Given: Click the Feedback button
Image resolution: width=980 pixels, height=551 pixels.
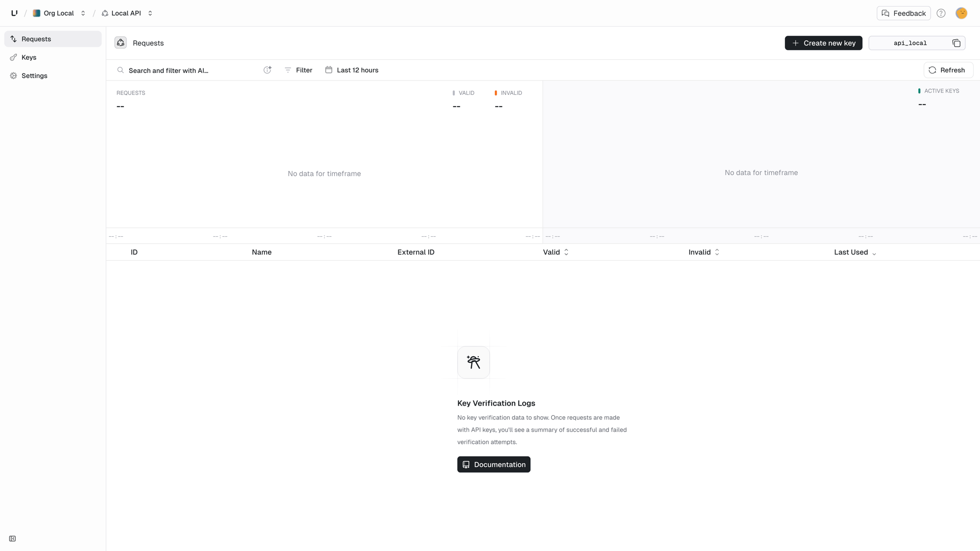Looking at the screenshot, I should click(903, 13).
